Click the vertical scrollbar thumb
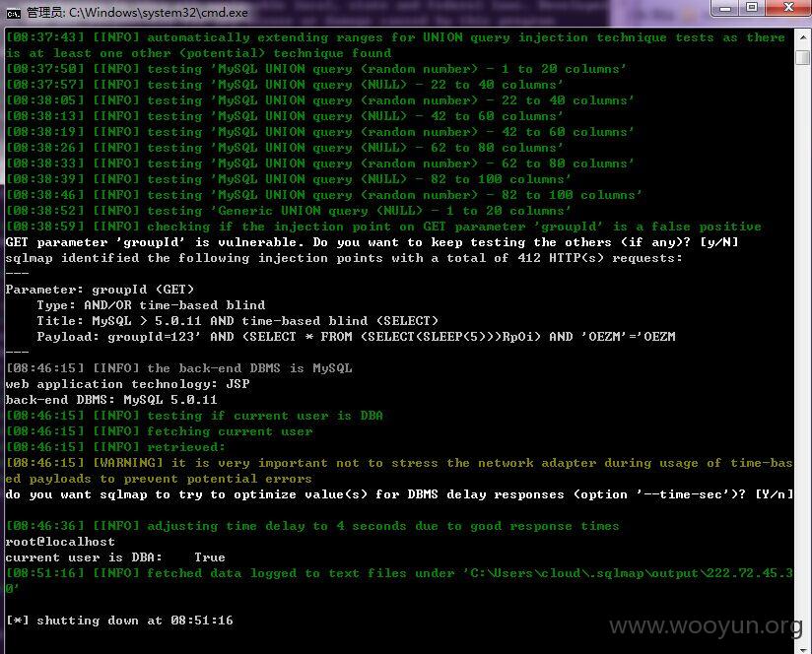812x654 pixels. [x=803, y=57]
